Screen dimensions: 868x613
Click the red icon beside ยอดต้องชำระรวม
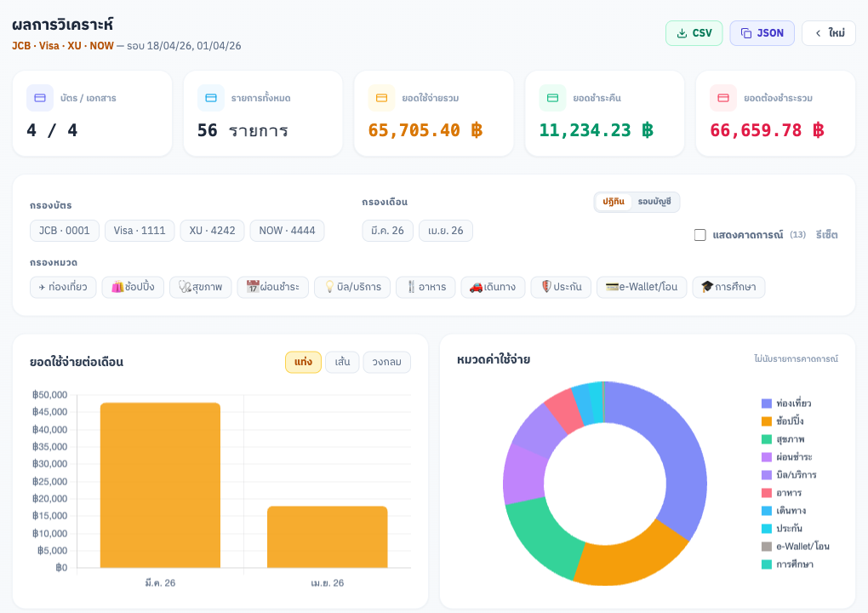(x=723, y=98)
